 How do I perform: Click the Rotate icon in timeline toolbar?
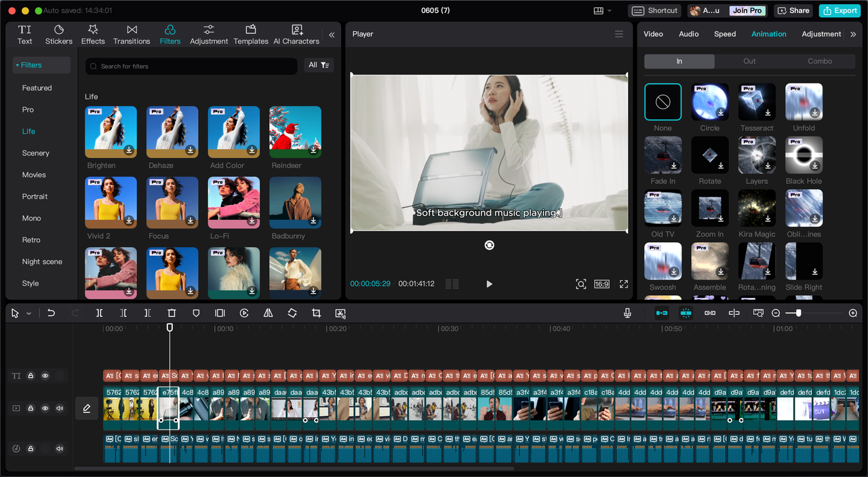(x=292, y=313)
